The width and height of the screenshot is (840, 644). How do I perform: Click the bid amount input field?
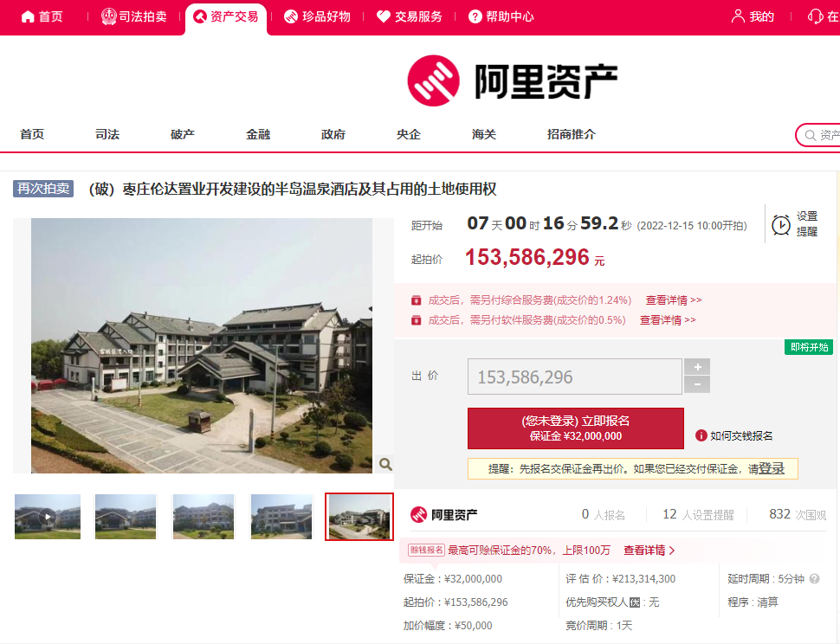(574, 377)
